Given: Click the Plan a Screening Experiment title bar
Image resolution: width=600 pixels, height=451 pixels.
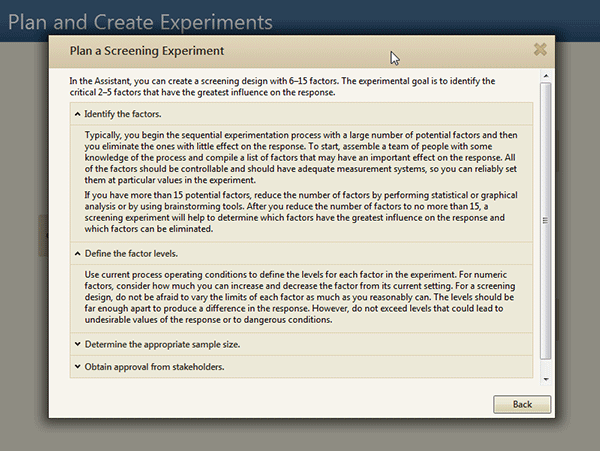Looking at the screenshot, I should (302, 51).
